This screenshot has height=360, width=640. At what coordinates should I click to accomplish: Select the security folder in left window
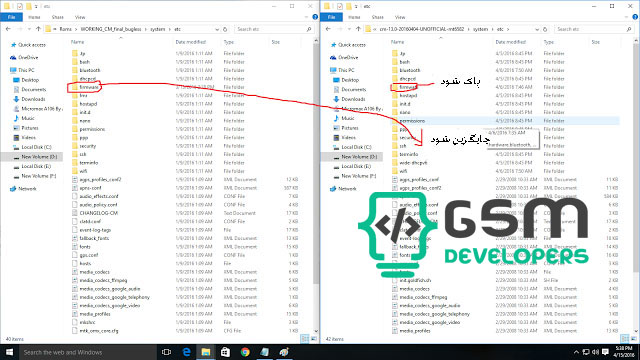point(84,146)
